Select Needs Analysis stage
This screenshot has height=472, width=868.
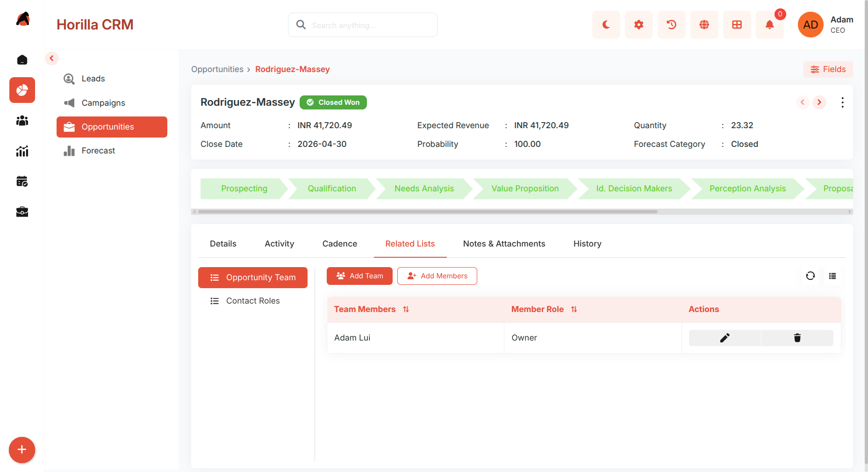tap(424, 189)
